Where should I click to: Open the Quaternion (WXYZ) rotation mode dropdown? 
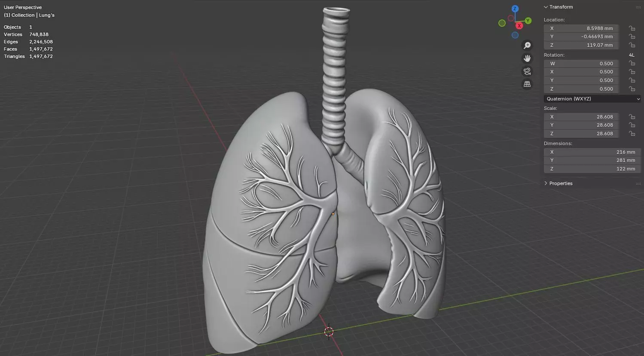coord(592,99)
